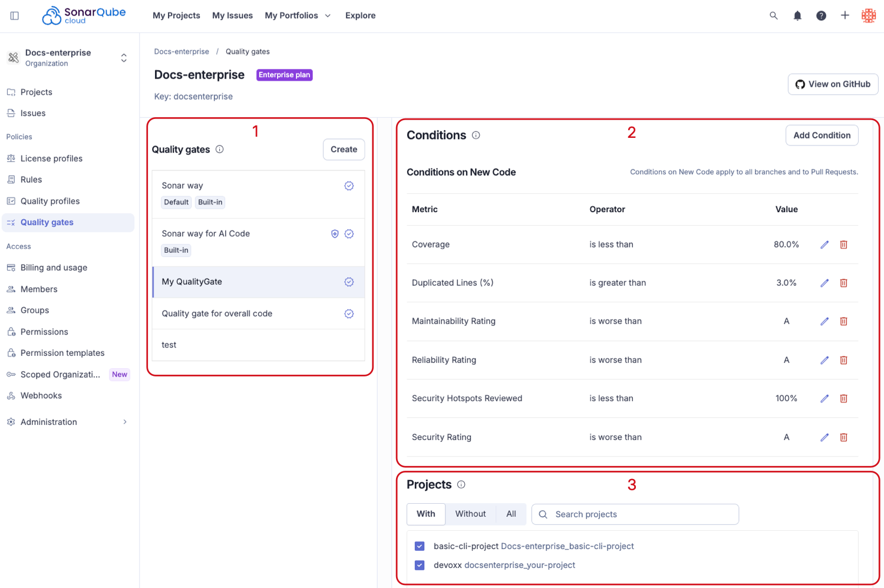
Task: Click check badge on Quality gate for overall code
Action: (349, 313)
